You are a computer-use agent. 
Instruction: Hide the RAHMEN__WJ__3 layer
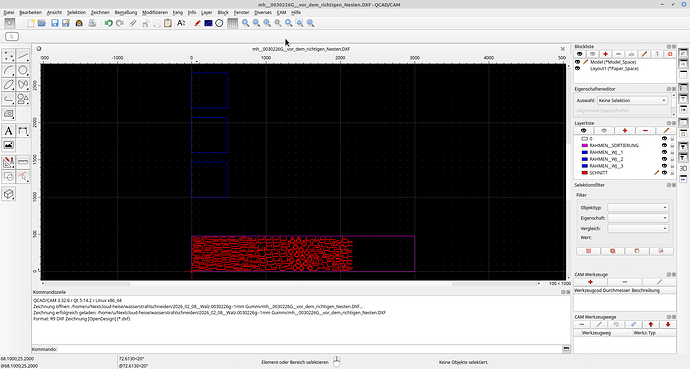(664, 166)
